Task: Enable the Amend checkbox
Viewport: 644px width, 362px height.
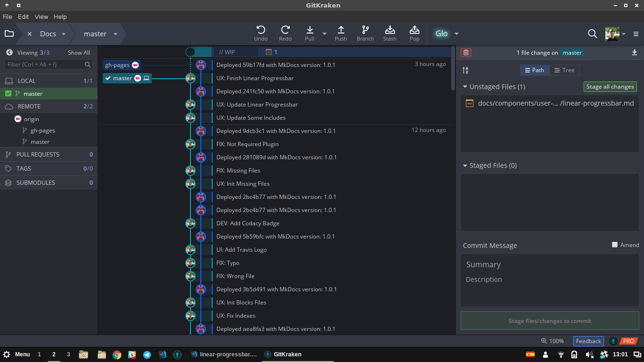Action: (615, 245)
